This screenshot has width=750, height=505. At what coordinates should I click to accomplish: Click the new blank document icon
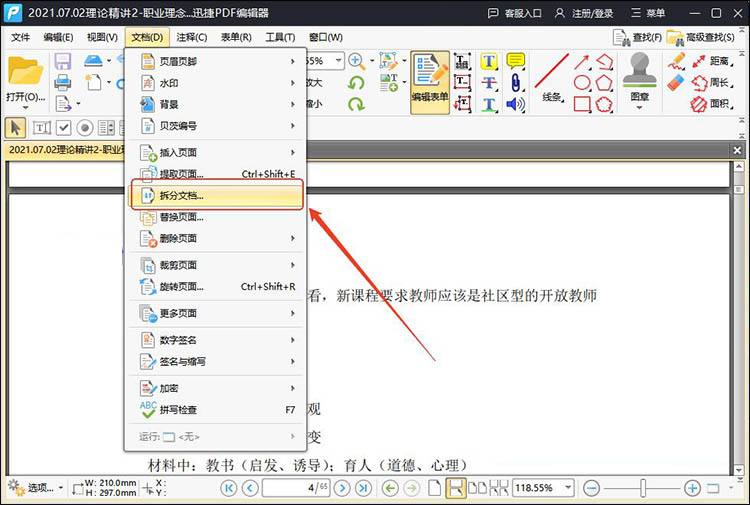(93, 82)
